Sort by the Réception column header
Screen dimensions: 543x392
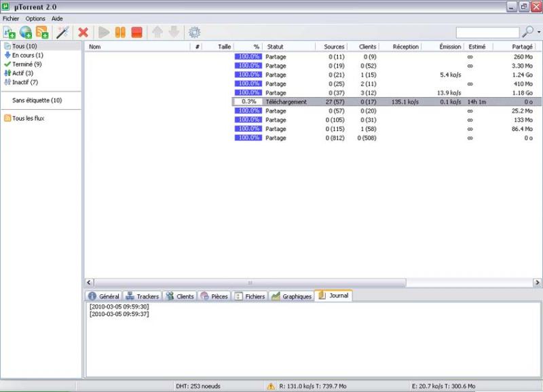(x=400, y=47)
